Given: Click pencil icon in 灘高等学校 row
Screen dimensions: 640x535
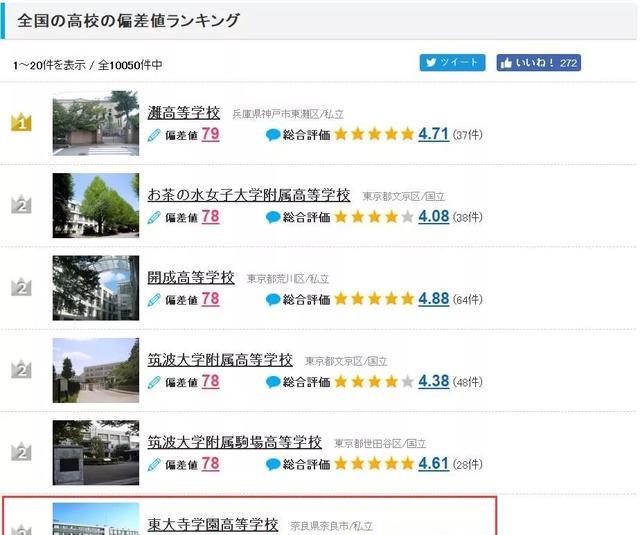Looking at the screenshot, I should [154, 135].
